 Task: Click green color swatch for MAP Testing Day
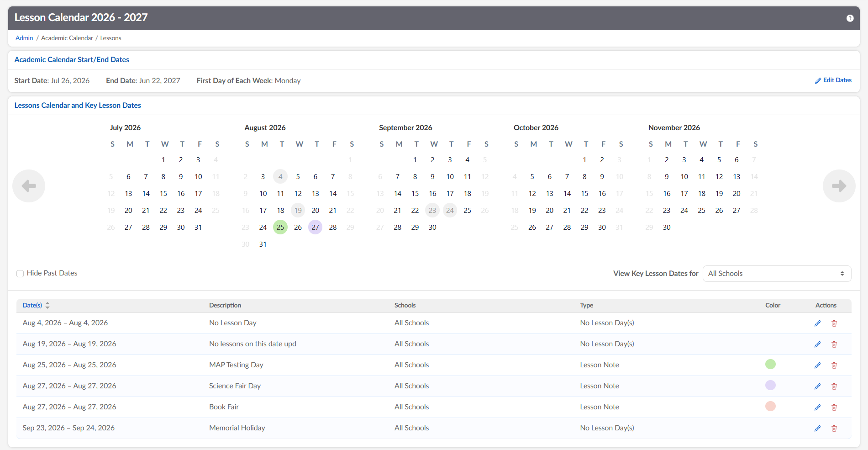click(x=770, y=364)
